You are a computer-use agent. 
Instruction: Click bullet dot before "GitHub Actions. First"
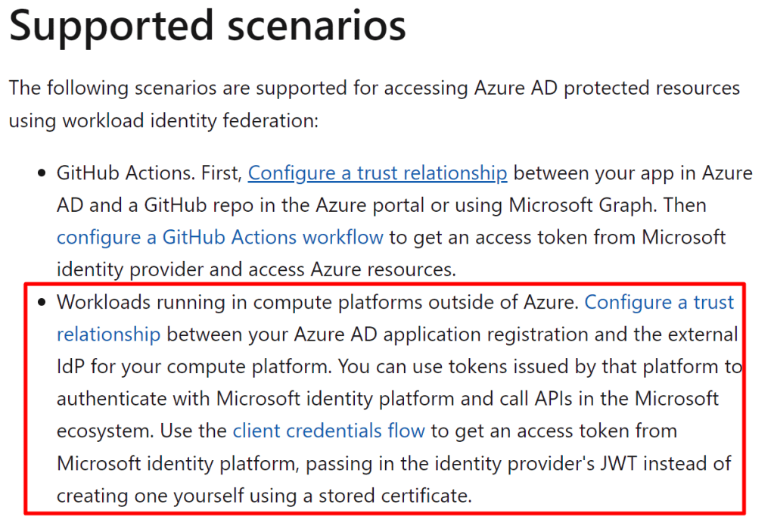(42, 174)
